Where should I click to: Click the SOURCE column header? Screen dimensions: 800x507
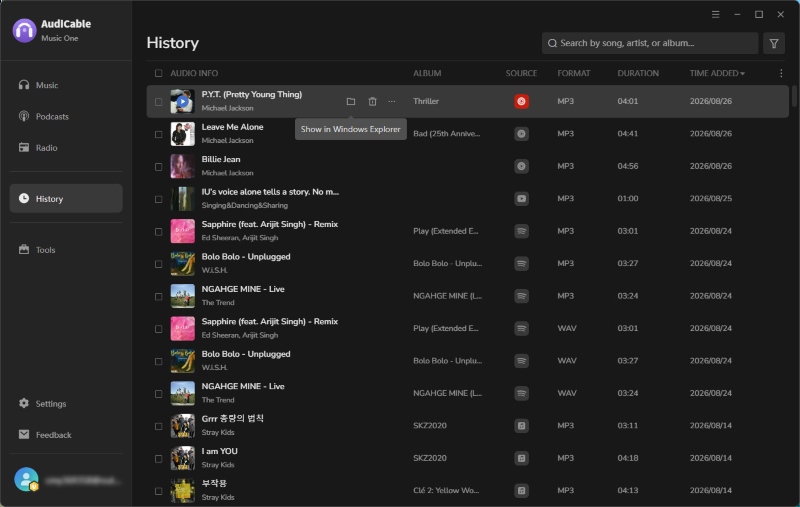(521, 73)
